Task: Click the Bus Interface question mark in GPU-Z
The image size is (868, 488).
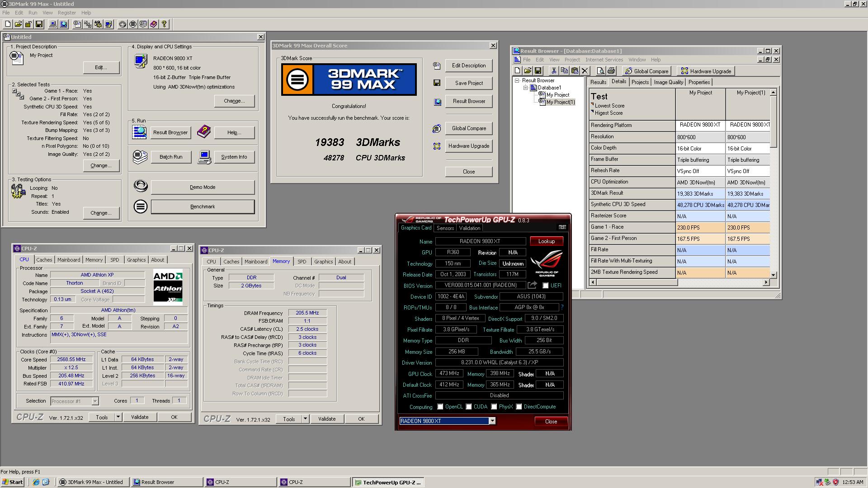Action: click(562, 307)
